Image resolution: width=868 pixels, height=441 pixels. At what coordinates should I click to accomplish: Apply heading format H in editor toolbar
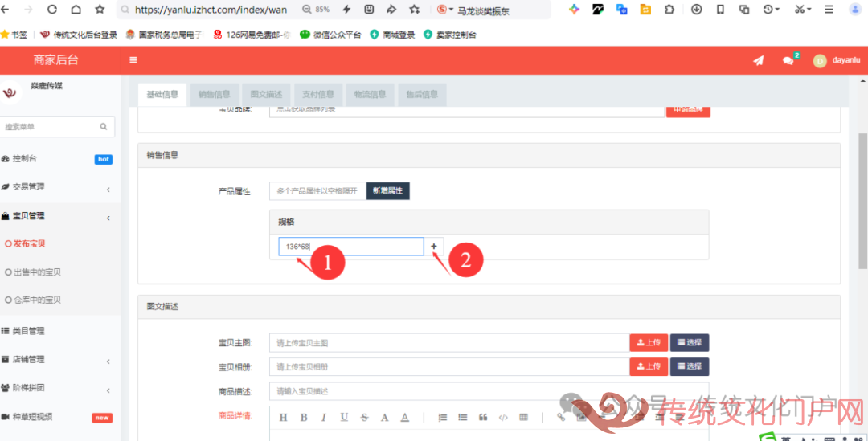(x=283, y=417)
